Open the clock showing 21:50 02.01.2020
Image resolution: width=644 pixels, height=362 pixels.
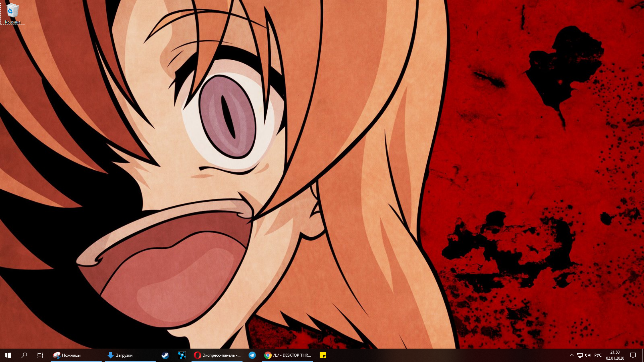click(x=615, y=355)
